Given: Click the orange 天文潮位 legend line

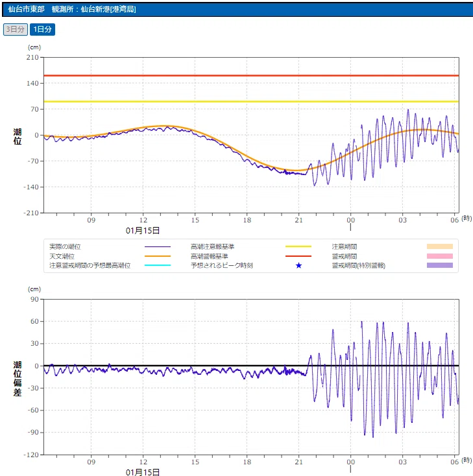Looking at the screenshot, I should click(158, 256).
